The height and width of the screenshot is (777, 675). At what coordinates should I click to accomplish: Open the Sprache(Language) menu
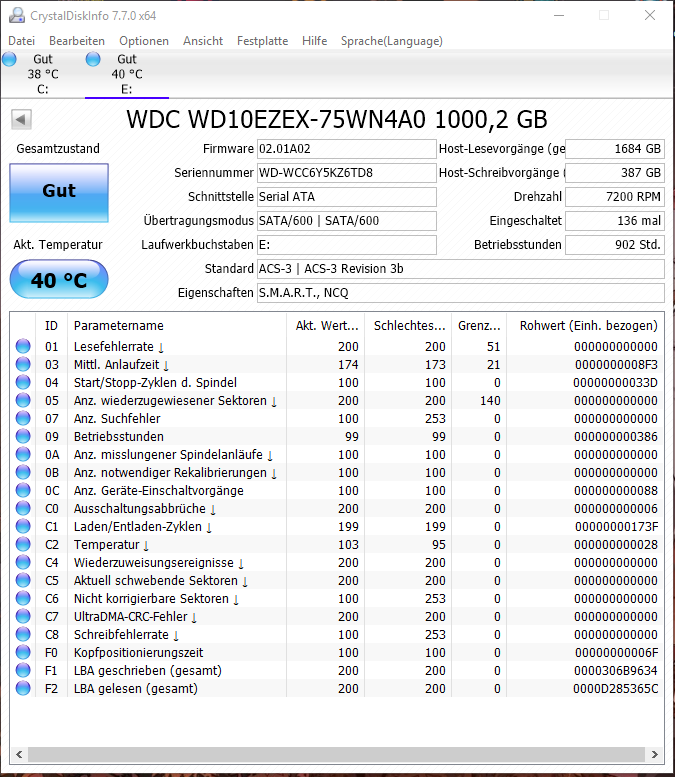[x=392, y=41]
